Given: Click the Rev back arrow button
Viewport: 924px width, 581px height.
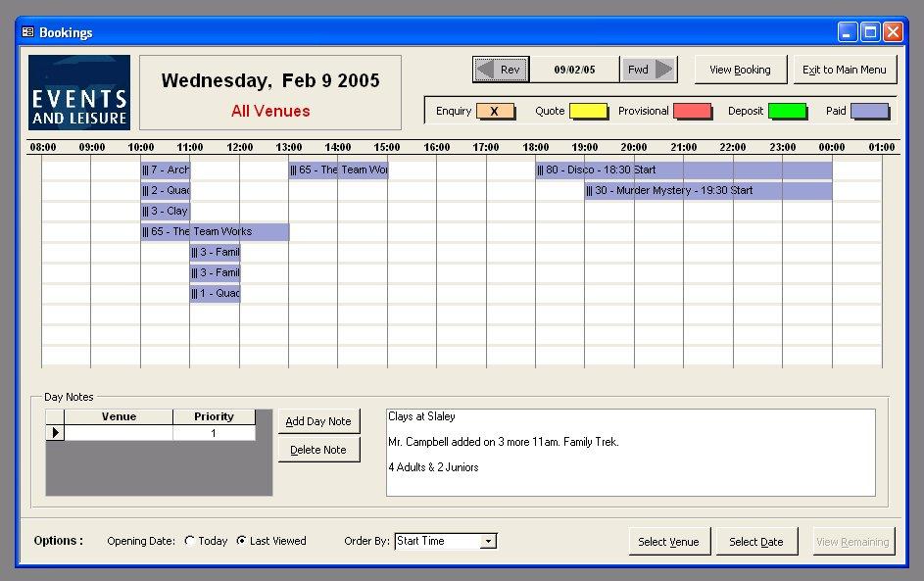Looking at the screenshot, I should (x=501, y=70).
